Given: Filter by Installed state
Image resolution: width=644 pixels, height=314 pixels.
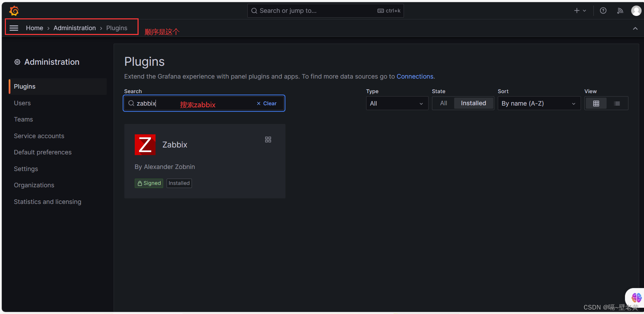Looking at the screenshot, I should point(474,103).
